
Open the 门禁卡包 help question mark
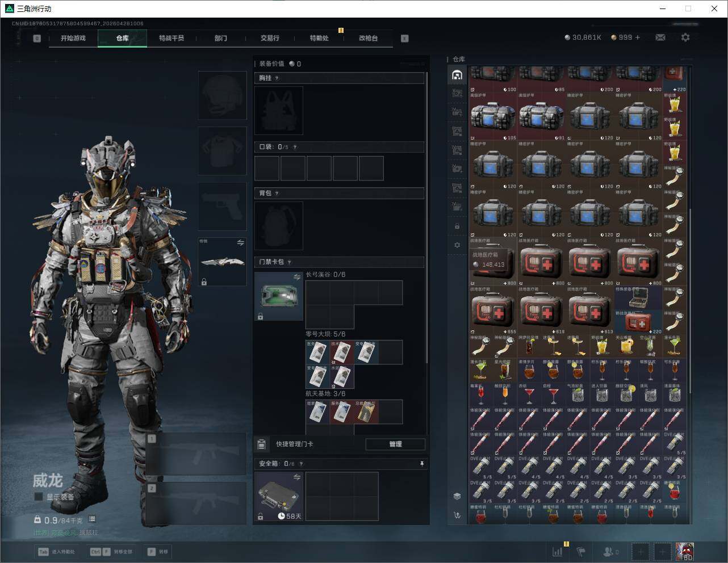tap(290, 262)
